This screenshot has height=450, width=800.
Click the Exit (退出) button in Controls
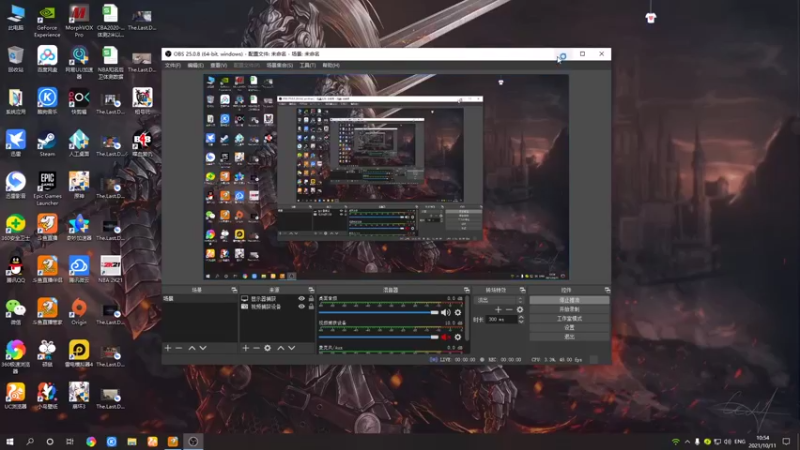coord(569,337)
